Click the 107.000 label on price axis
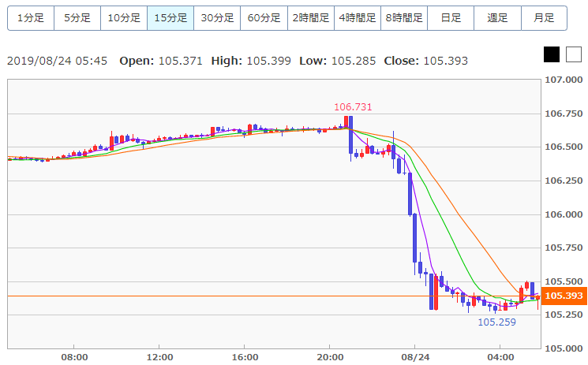The image size is (588, 365). (564, 80)
